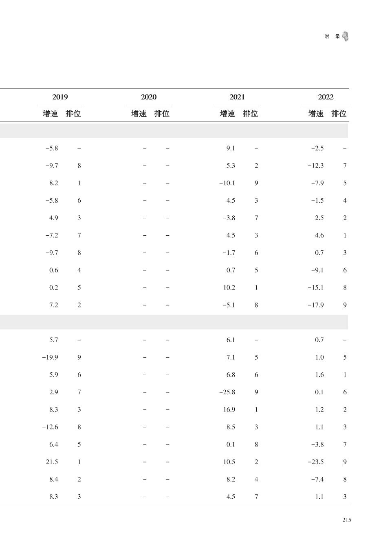This screenshot has height=555, width=392.
Task: Click the 增速 subheader under 2019
Action: point(51,114)
